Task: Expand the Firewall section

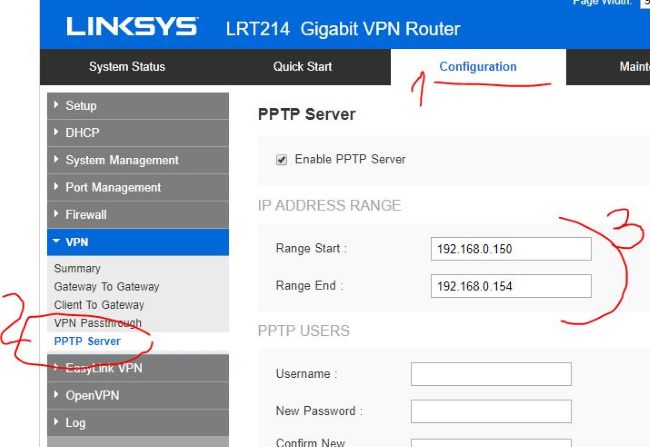Action: (86, 214)
